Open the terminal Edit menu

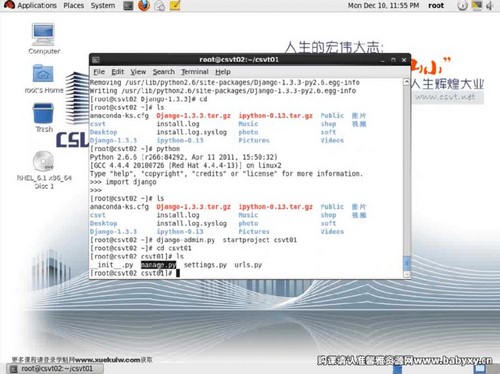coord(118,72)
